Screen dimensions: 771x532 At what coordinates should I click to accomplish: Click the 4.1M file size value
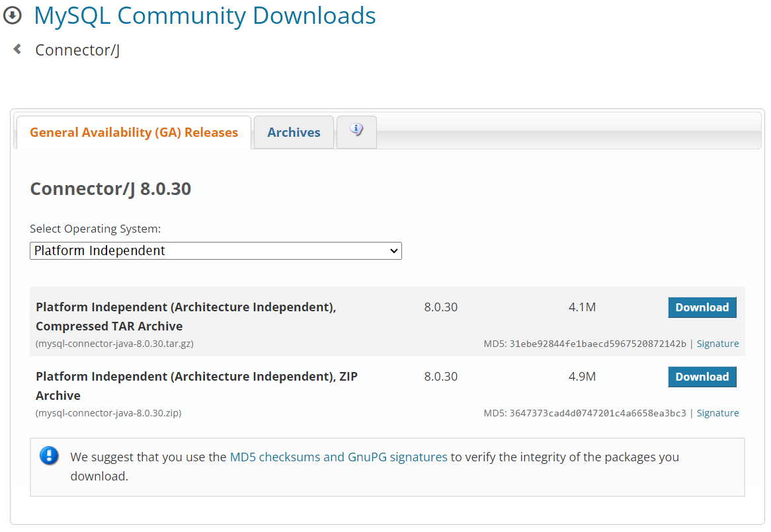tap(582, 307)
